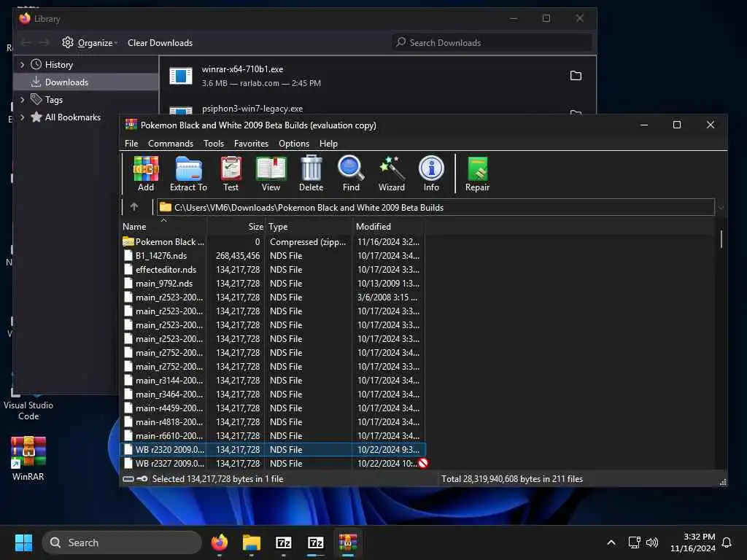This screenshot has width=747, height=560.
Task: Select History in Library sidebar
Action: [x=86, y=64]
